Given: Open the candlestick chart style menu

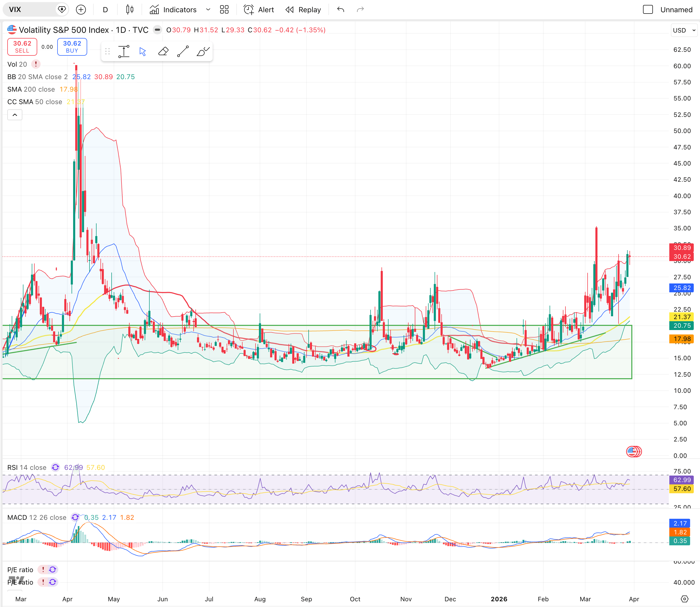Looking at the screenshot, I should pyautogui.click(x=130, y=9).
